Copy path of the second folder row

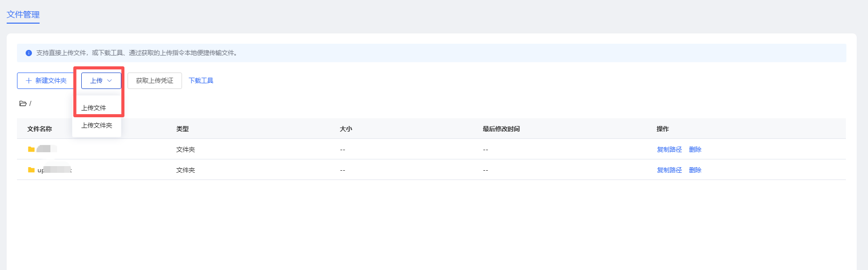tap(669, 170)
